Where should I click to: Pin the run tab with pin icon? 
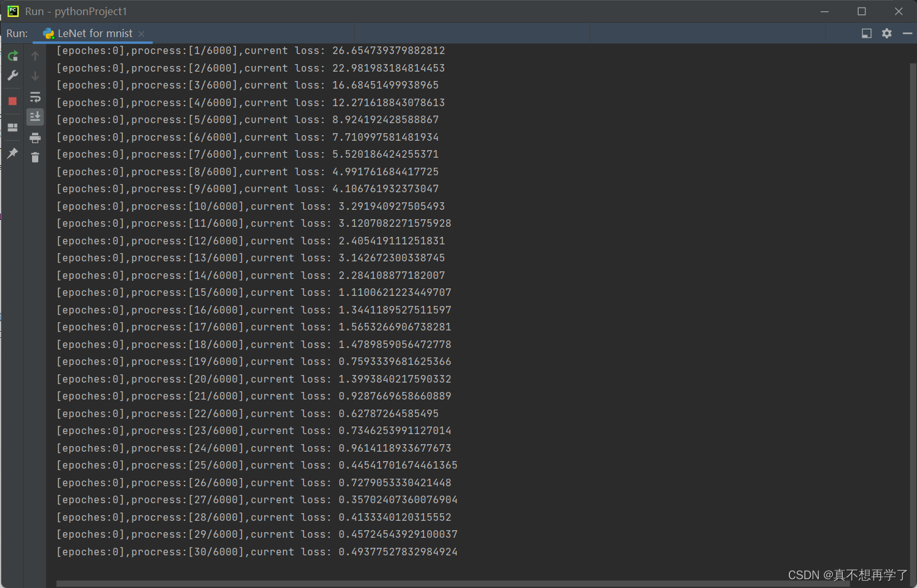pyautogui.click(x=13, y=153)
